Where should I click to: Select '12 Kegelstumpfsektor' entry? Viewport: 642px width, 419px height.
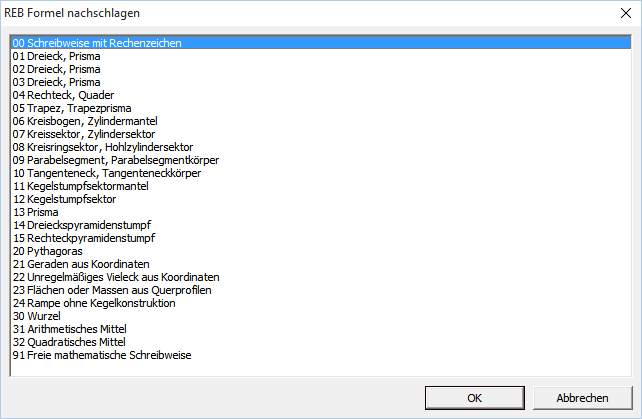(321, 199)
